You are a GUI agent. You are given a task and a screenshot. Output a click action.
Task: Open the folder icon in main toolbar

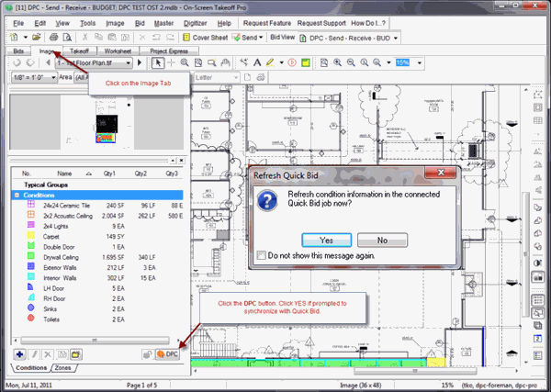[x=36, y=38]
